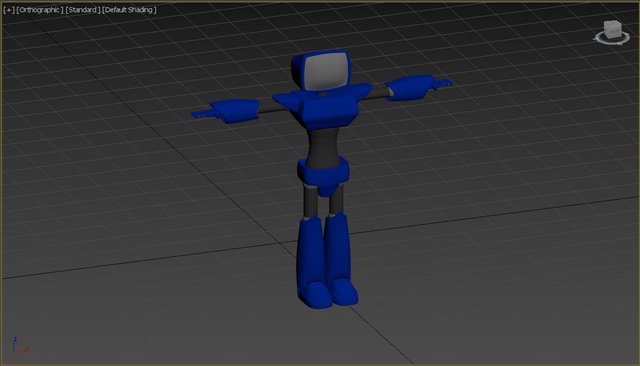
Task: Open the [+] viewport general menu
Action: point(9,10)
